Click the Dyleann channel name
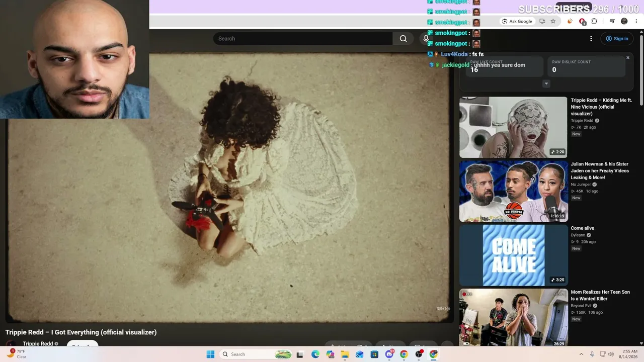 578,235
